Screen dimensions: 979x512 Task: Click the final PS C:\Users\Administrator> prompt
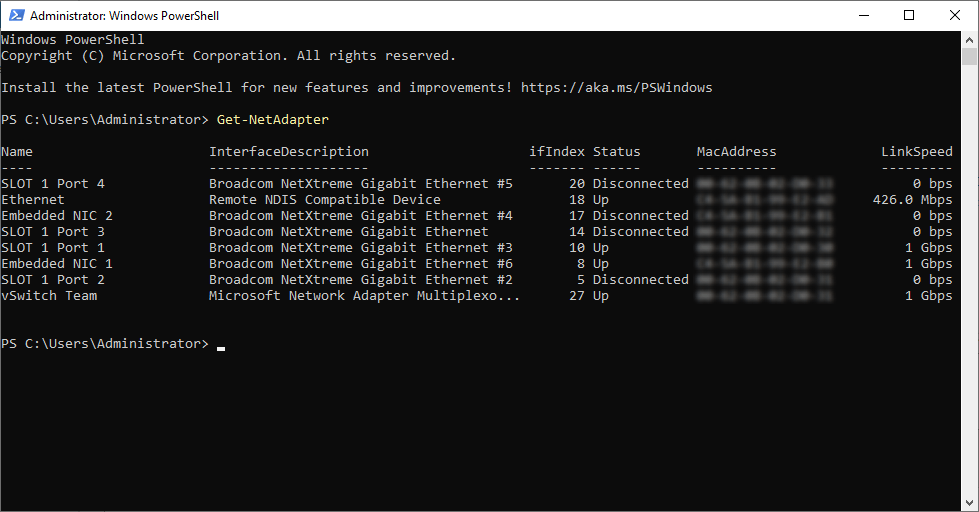pos(105,343)
